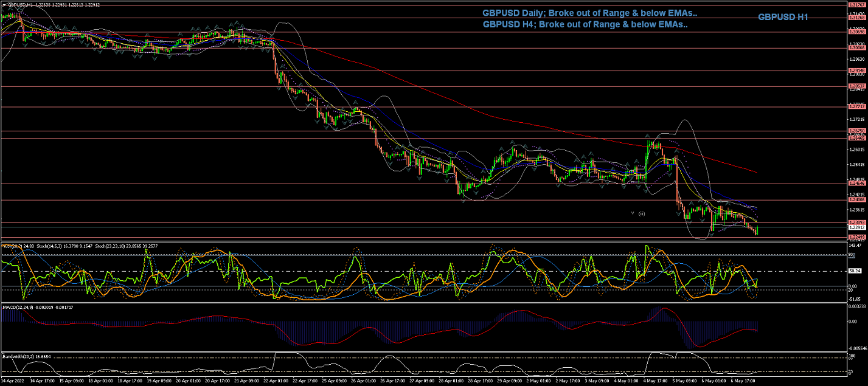Click the 1.27717 price level tag
The image size is (868, 386).
pos(856,106)
